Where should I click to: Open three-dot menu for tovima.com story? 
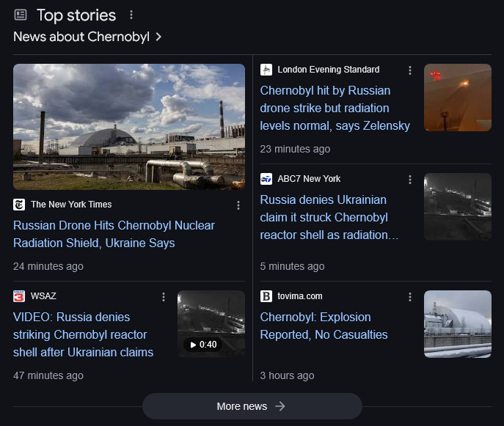click(410, 297)
